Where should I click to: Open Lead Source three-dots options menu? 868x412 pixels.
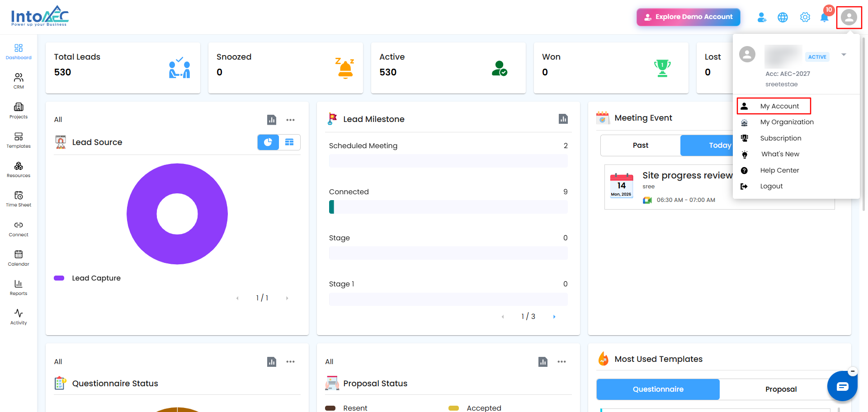click(x=290, y=120)
